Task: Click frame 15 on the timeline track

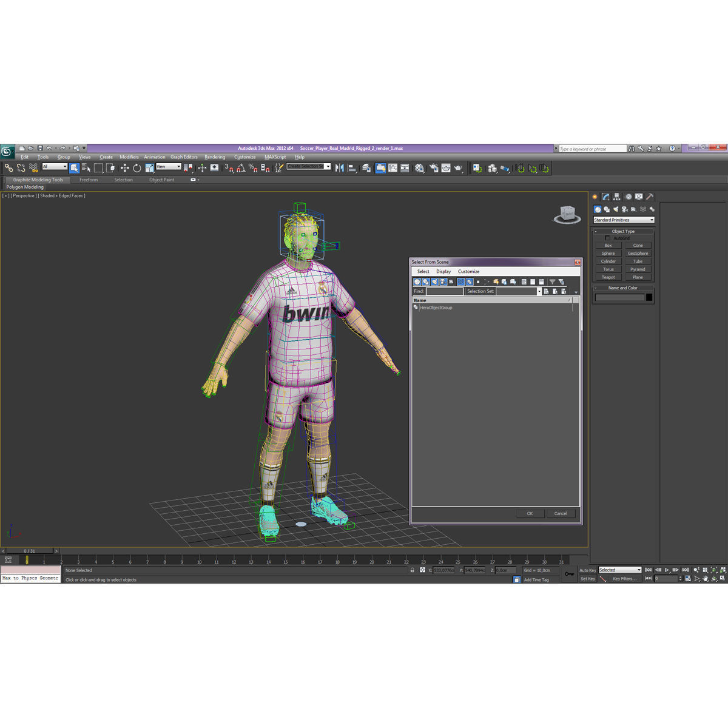Action: (285, 561)
